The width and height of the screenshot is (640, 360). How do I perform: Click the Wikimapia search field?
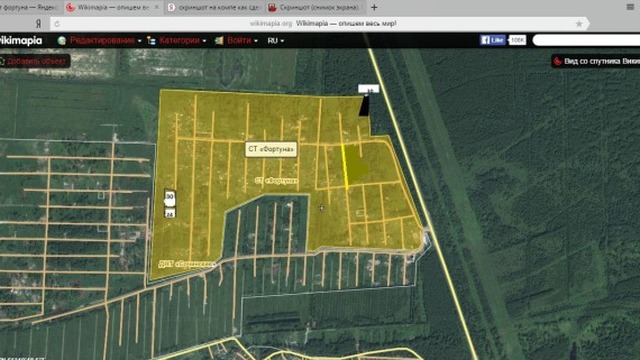(587, 40)
